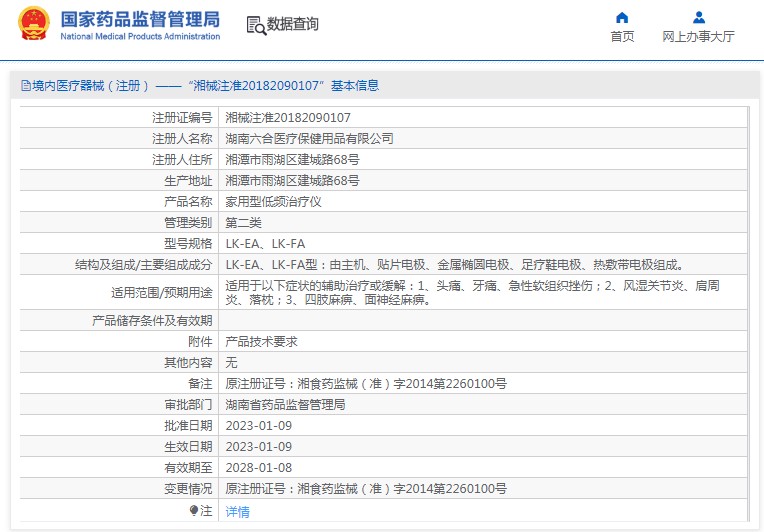Screen dimensions: 764x532
Task: Click the 产品名称 label
Action: point(188,201)
